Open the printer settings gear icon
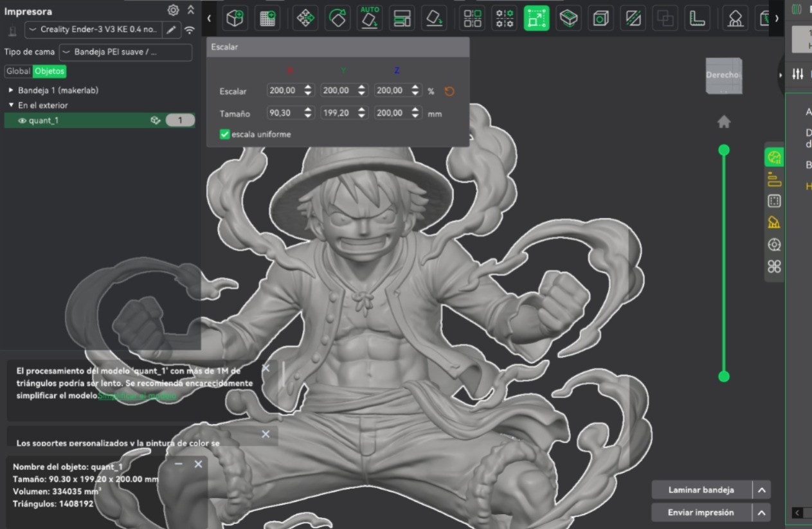 click(x=173, y=10)
